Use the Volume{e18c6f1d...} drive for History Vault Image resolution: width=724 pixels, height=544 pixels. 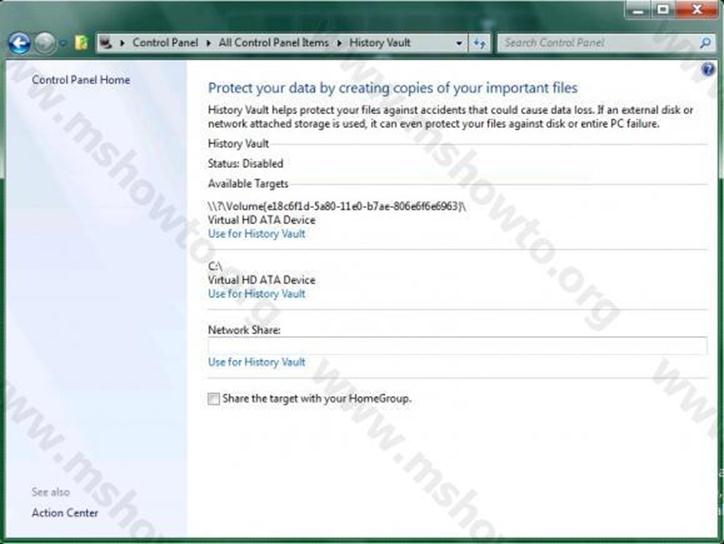tap(257, 234)
